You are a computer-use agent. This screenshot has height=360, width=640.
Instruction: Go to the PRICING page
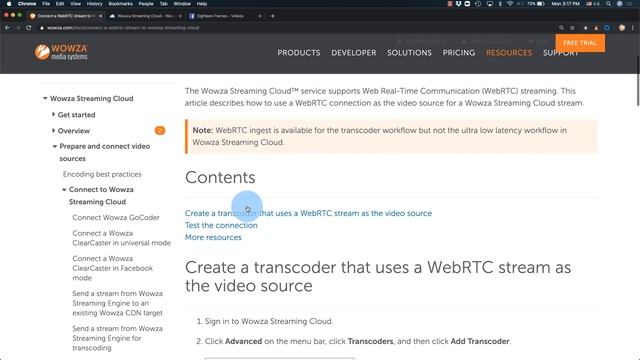click(459, 53)
